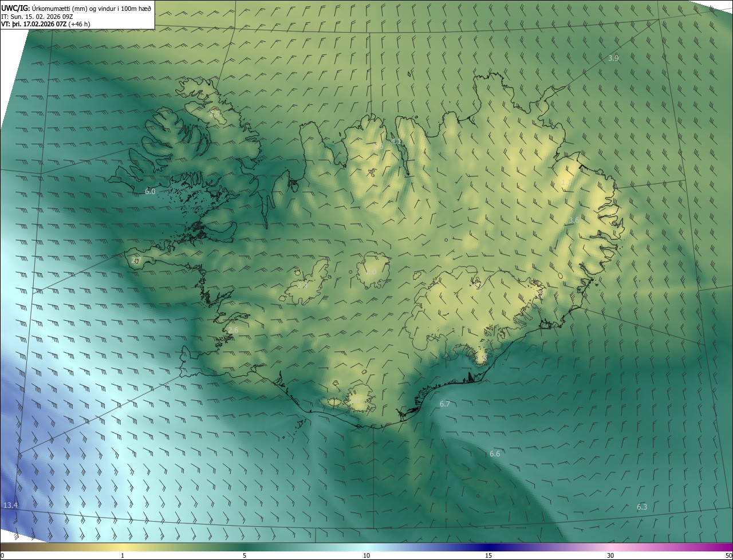Click the 3.6 value label on the map
Viewport: 733px width, 560px height.
(x=574, y=220)
